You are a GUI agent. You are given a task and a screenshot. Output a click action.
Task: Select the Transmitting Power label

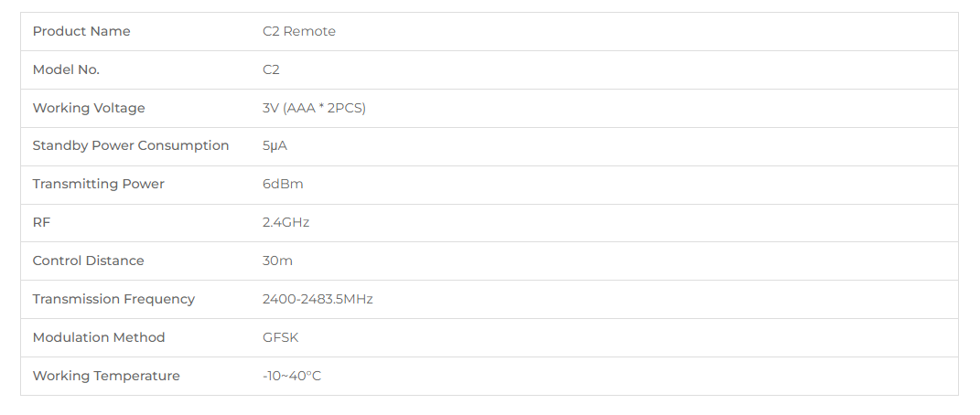pos(98,184)
